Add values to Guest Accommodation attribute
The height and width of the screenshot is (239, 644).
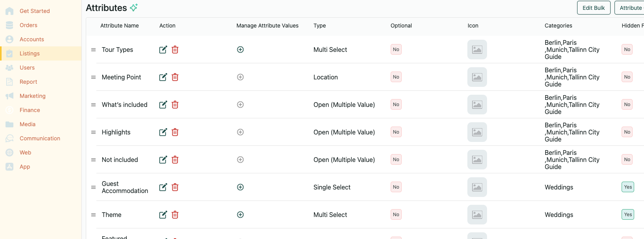tap(240, 187)
